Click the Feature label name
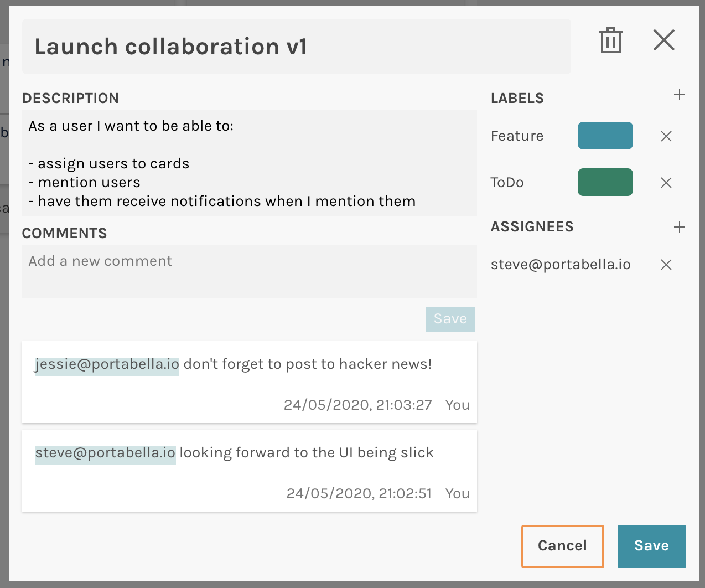The image size is (705, 588). 517,136
